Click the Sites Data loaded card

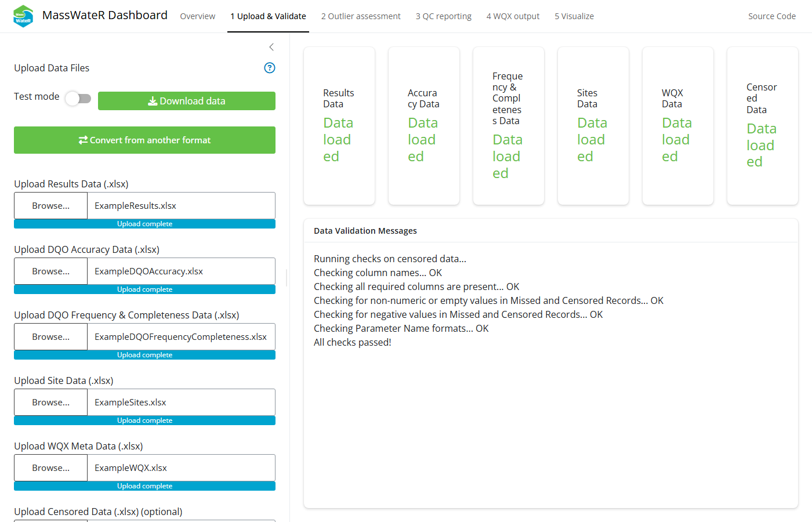click(x=593, y=126)
